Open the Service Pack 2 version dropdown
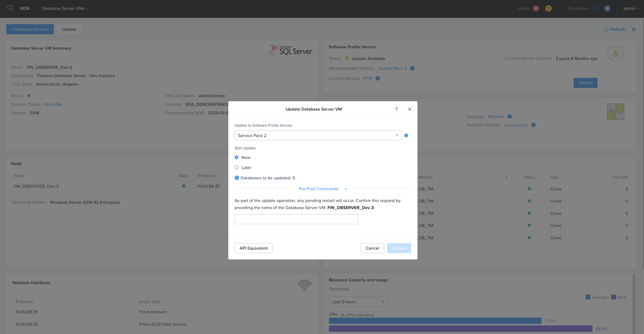 pos(317,136)
